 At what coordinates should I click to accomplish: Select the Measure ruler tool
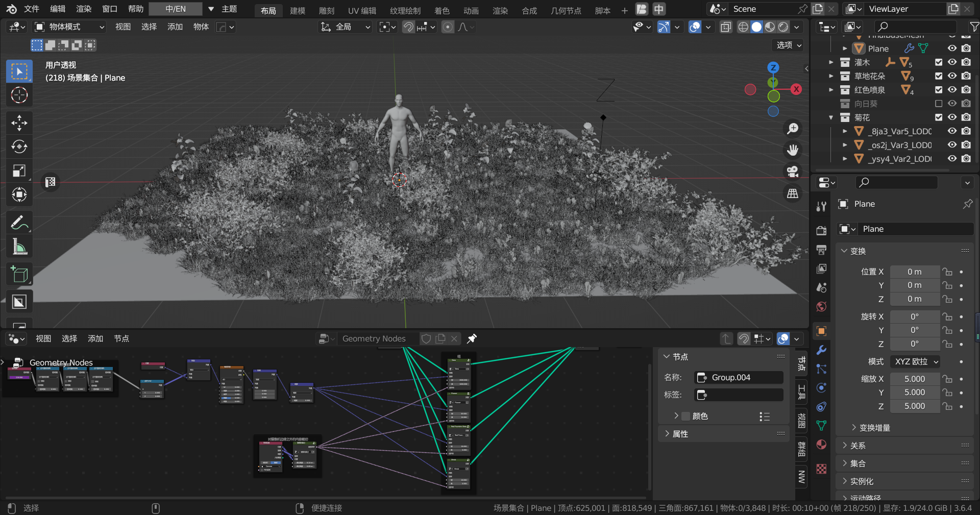(x=19, y=247)
